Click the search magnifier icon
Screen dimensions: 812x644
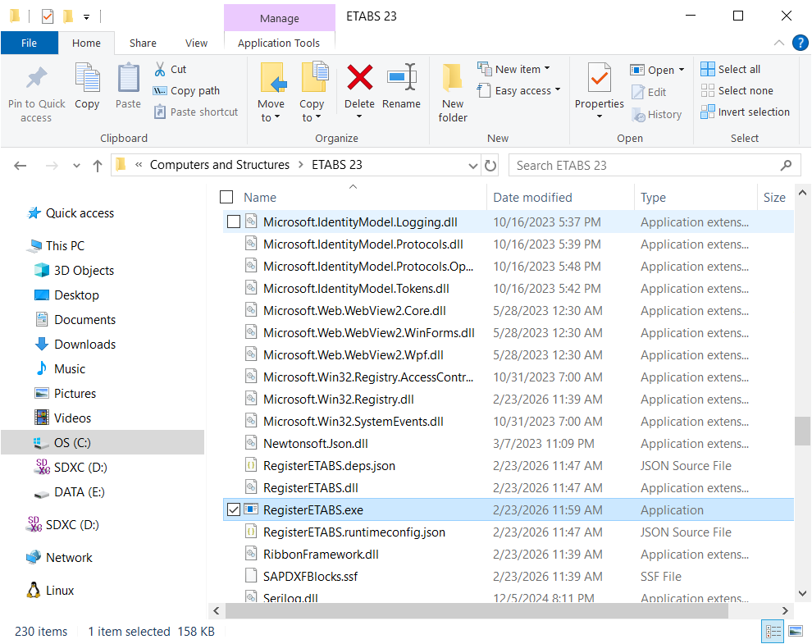[x=786, y=165]
